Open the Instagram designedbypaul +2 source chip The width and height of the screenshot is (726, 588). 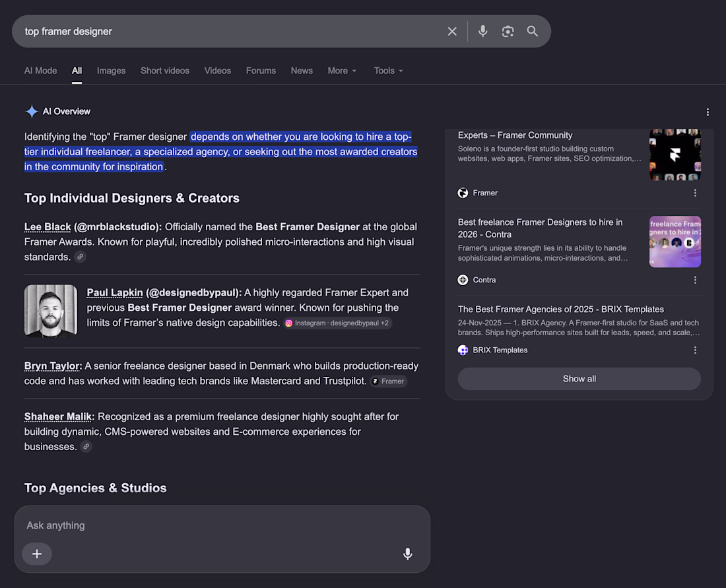(x=337, y=323)
